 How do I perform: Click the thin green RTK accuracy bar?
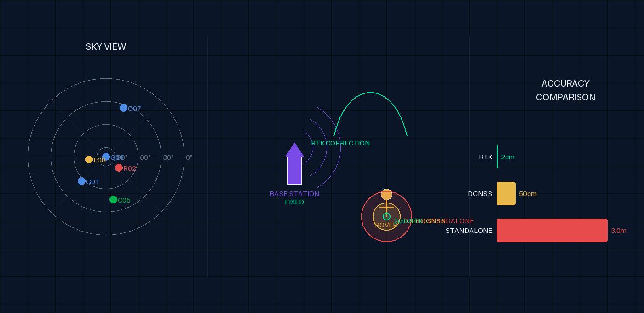tap(497, 157)
